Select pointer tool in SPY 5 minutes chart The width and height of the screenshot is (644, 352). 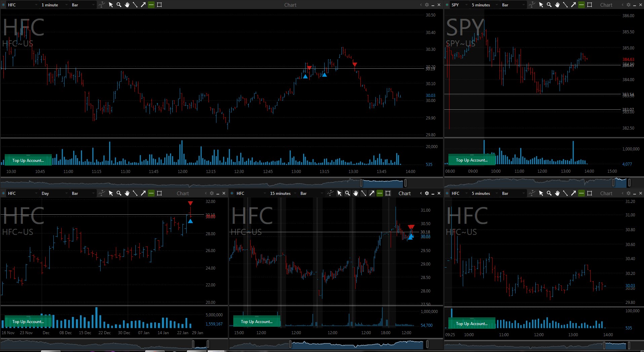pyautogui.click(x=541, y=5)
